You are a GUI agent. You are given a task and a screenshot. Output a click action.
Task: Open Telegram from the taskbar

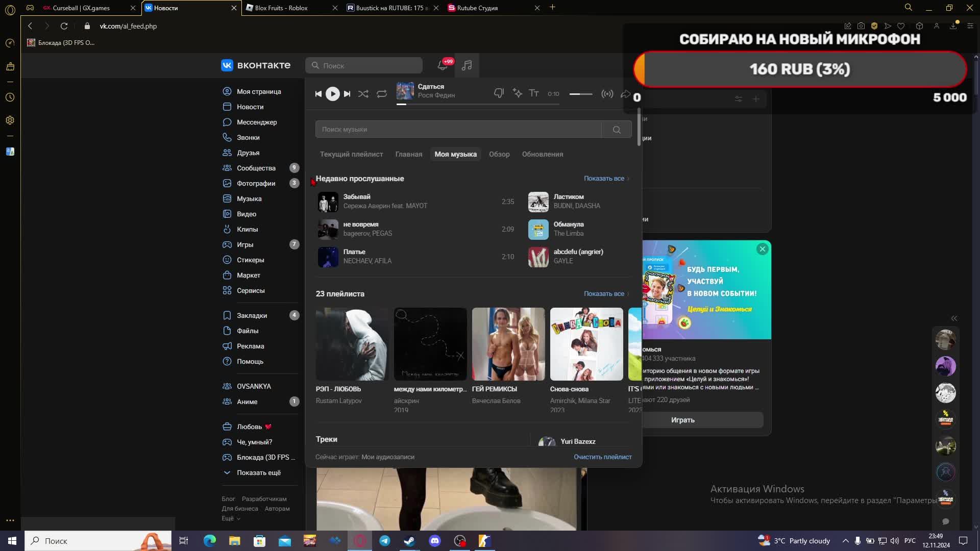pos(385,541)
